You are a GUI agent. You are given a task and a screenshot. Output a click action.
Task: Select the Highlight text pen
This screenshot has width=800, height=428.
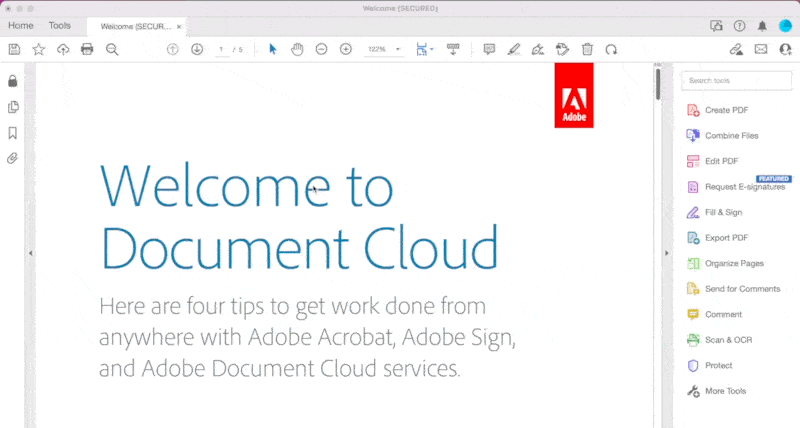[514, 49]
